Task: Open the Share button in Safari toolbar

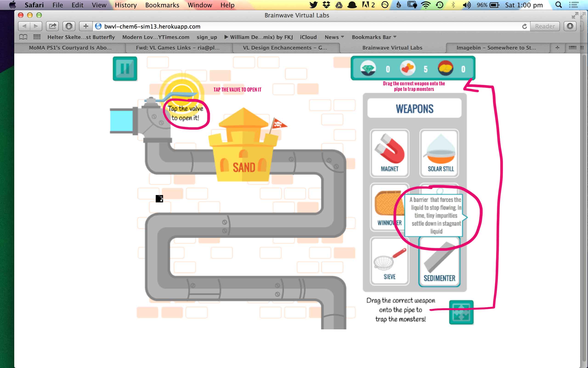Action: tap(52, 26)
